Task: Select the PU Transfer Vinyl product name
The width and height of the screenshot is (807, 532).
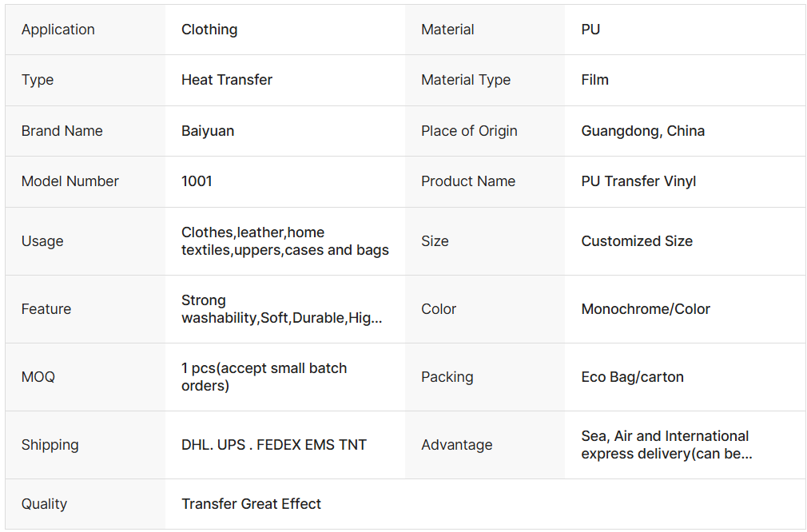Action: [638, 181]
